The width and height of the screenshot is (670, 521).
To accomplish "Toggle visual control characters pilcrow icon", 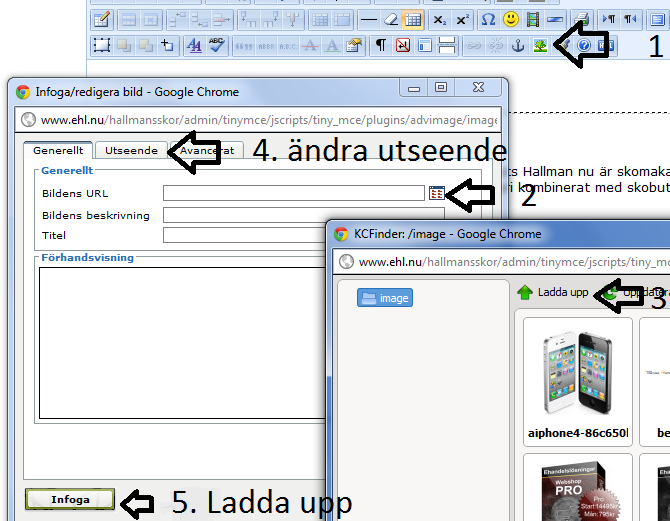I will click(x=381, y=45).
